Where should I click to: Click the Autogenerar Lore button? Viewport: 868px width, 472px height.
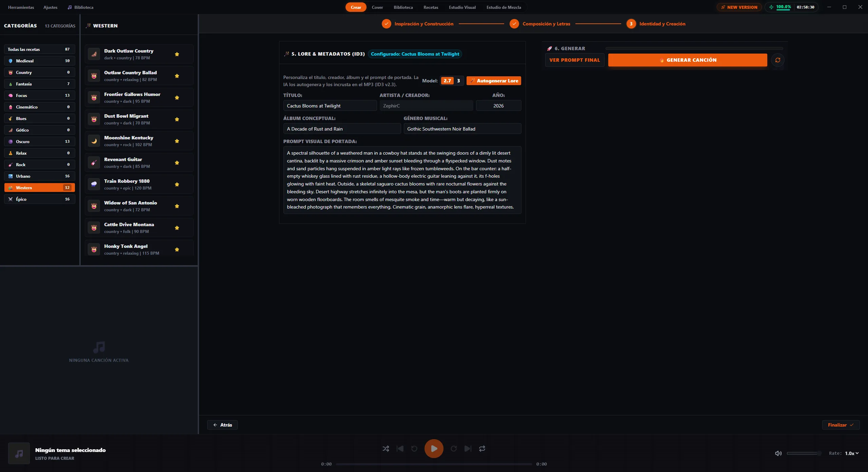pos(494,81)
